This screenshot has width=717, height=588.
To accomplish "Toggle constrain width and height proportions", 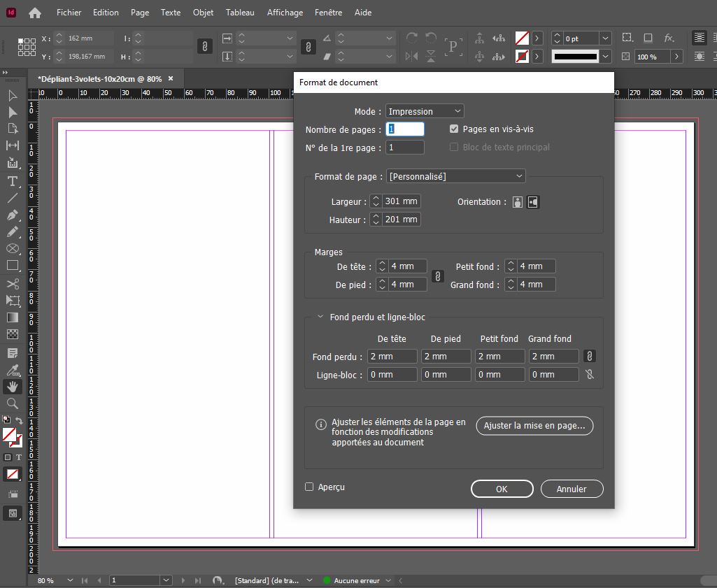I will tap(204, 47).
